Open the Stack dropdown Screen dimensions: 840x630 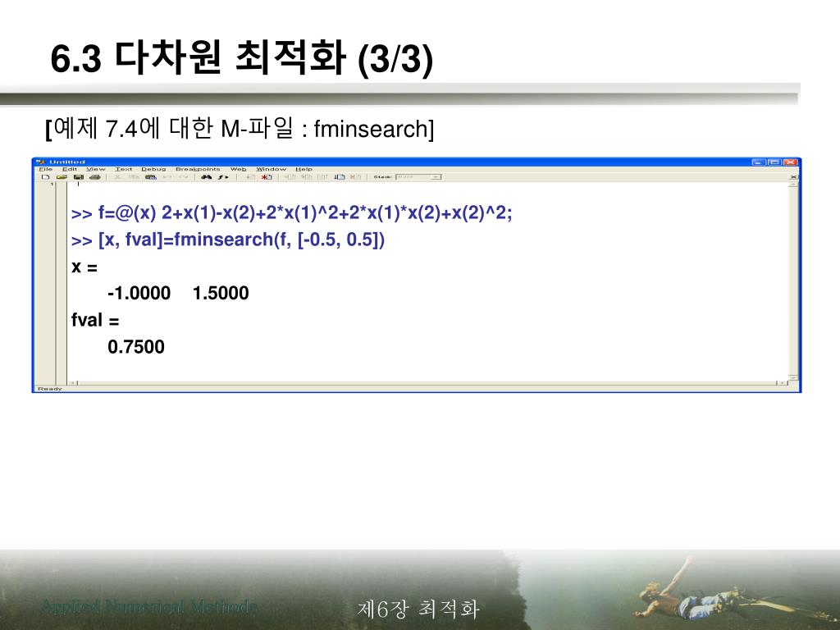point(418,177)
